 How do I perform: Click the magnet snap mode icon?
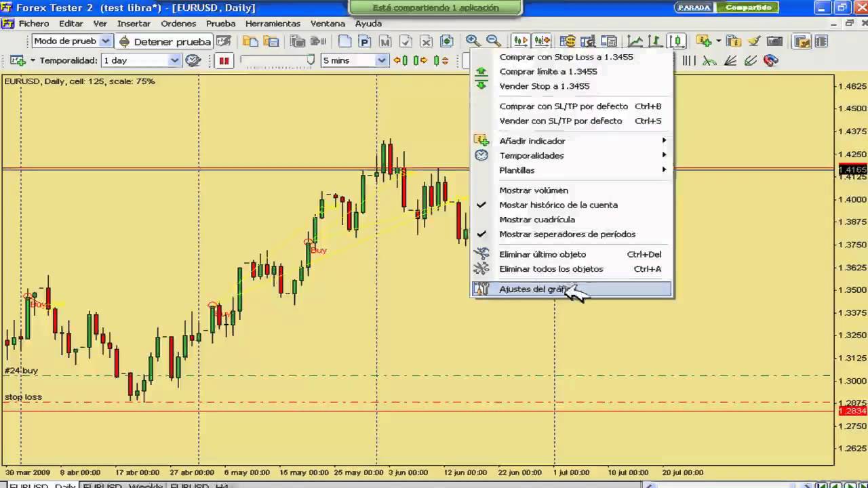pos(771,60)
